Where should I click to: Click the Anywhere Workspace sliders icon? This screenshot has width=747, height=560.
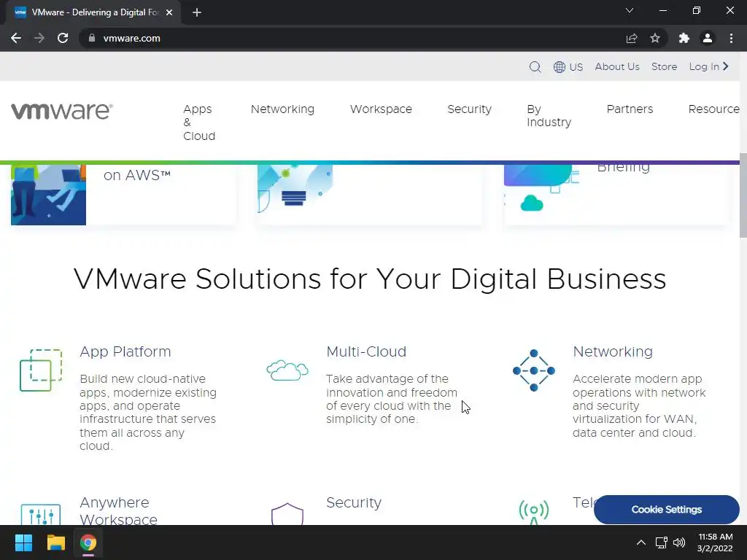(x=41, y=514)
